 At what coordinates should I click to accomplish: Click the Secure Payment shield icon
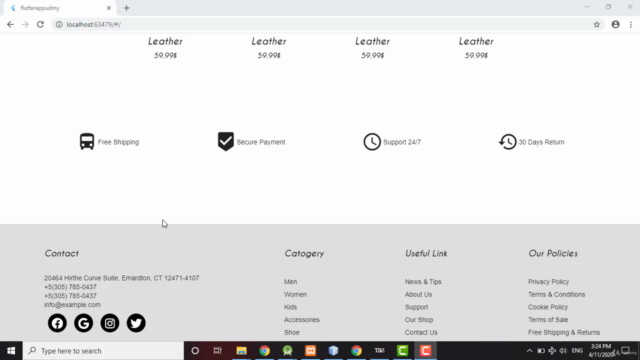[225, 142]
